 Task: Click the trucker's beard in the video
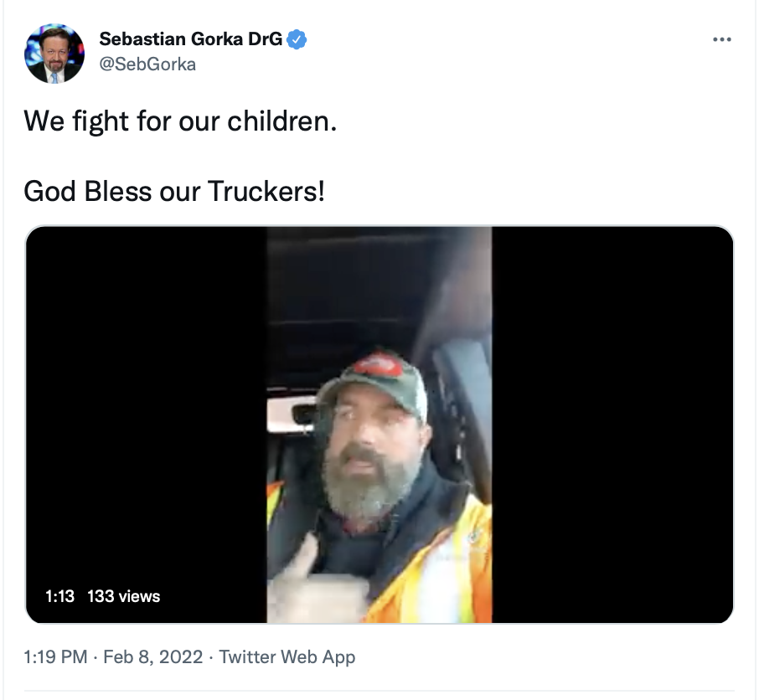368,489
